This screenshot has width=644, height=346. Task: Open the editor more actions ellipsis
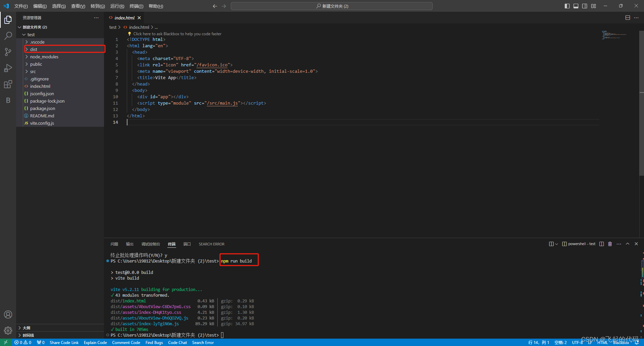pyautogui.click(x=636, y=18)
